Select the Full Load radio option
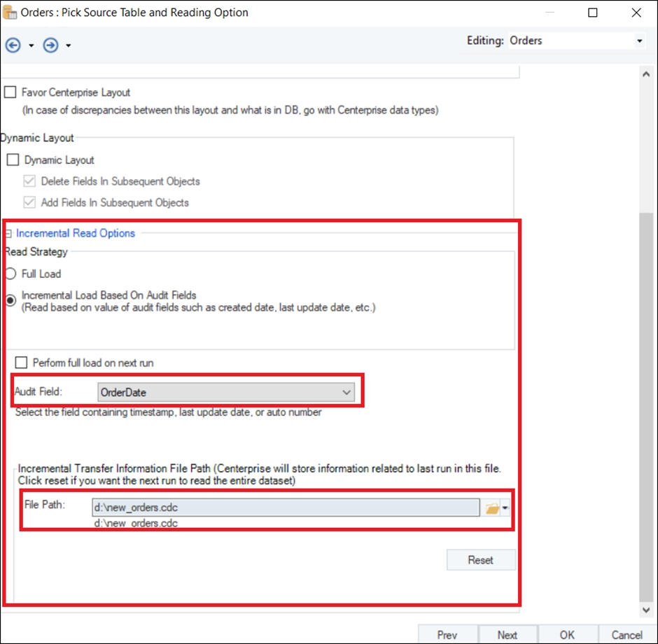658x644 pixels. (x=10, y=274)
